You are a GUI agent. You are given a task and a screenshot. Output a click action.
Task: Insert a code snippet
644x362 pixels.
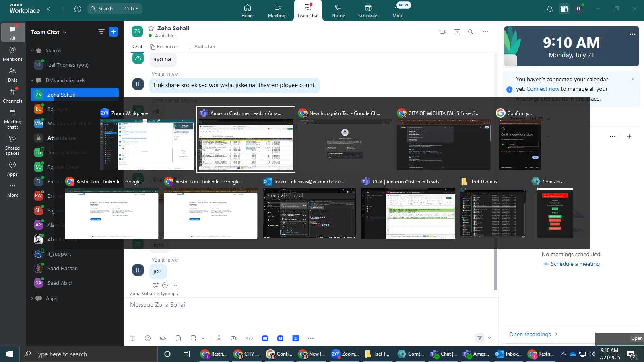click(x=250, y=338)
